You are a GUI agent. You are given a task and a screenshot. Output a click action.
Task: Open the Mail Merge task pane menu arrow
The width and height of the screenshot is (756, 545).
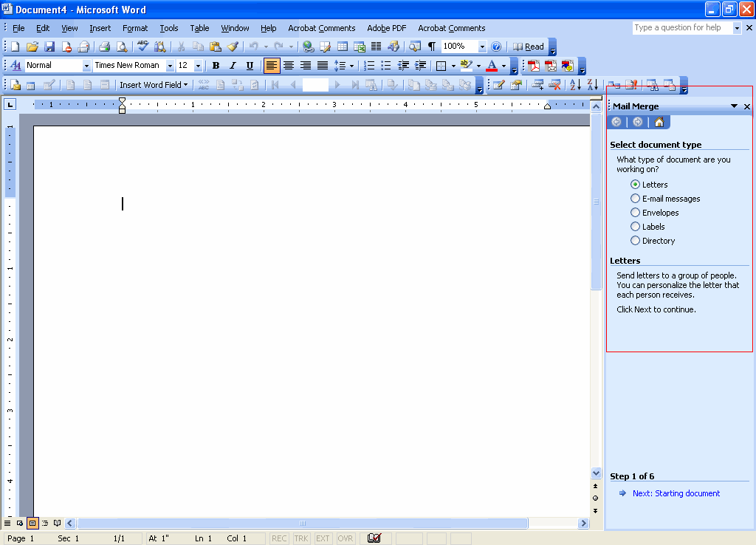coord(734,106)
